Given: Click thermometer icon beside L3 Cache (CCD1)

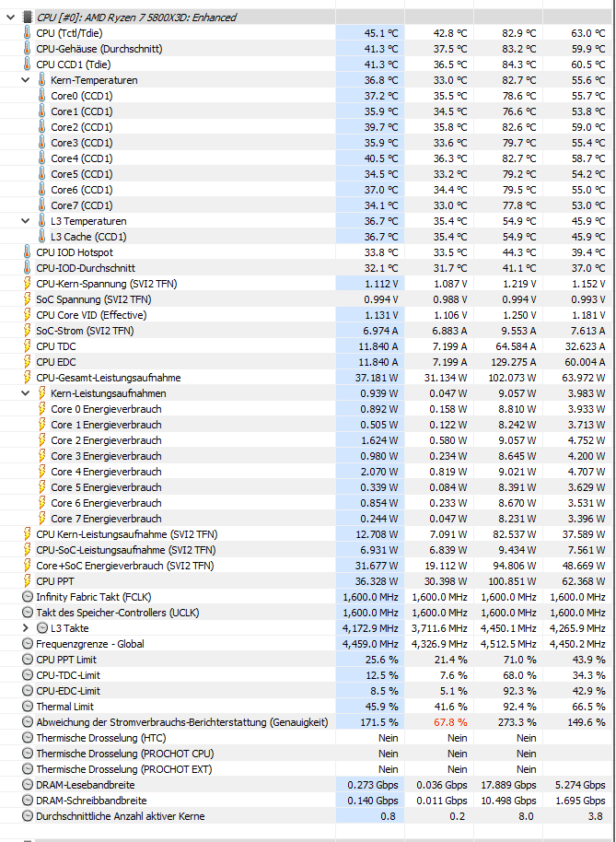Looking at the screenshot, I should [41, 236].
